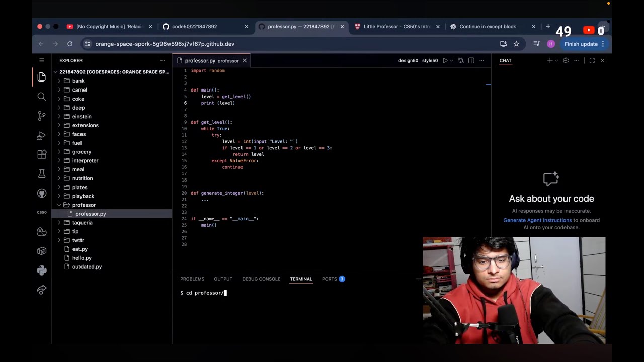Click the Finish update button
This screenshot has height=362, width=644.
click(584, 44)
